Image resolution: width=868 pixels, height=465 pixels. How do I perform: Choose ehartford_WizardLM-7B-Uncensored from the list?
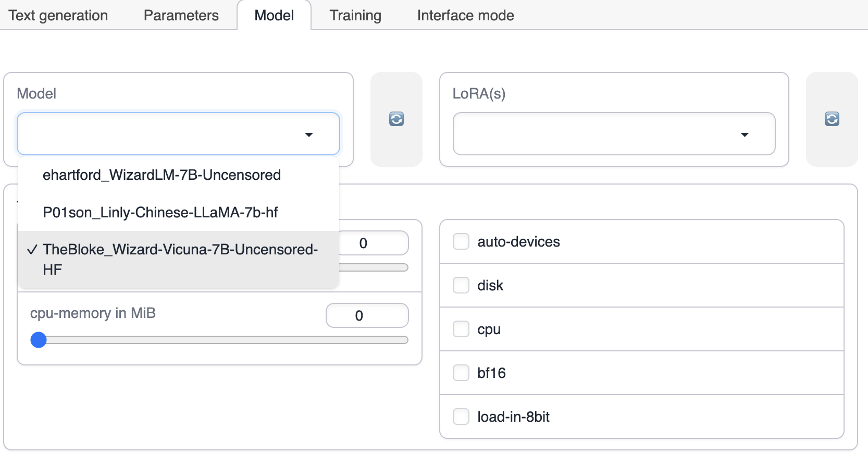[179, 175]
